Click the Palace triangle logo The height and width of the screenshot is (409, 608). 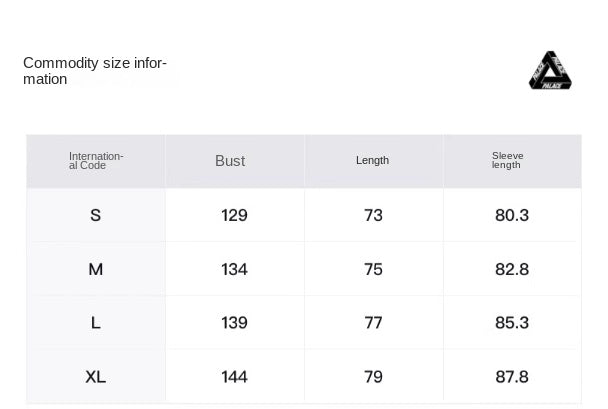tap(552, 71)
